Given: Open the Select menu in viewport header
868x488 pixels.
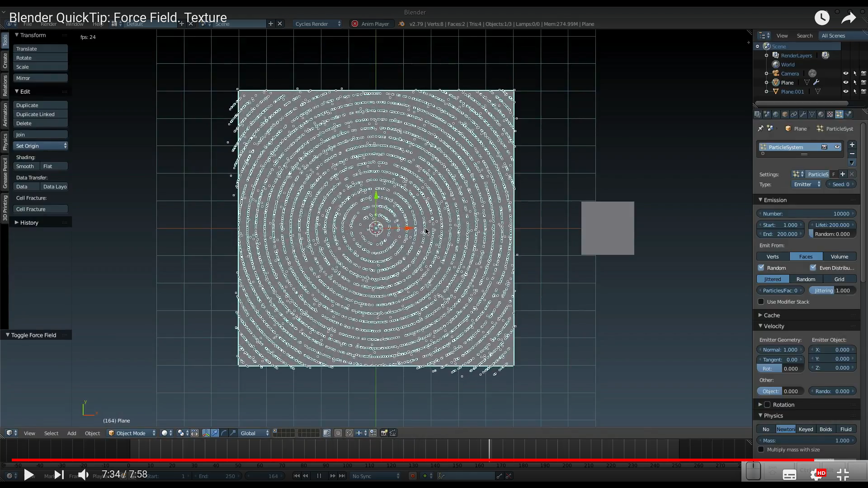Looking at the screenshot, I should (51, 433).
